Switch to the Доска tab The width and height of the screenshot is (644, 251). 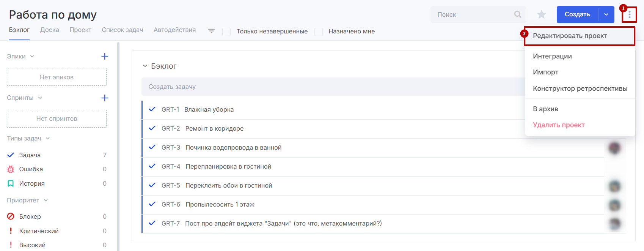click(x=50, y=30)
